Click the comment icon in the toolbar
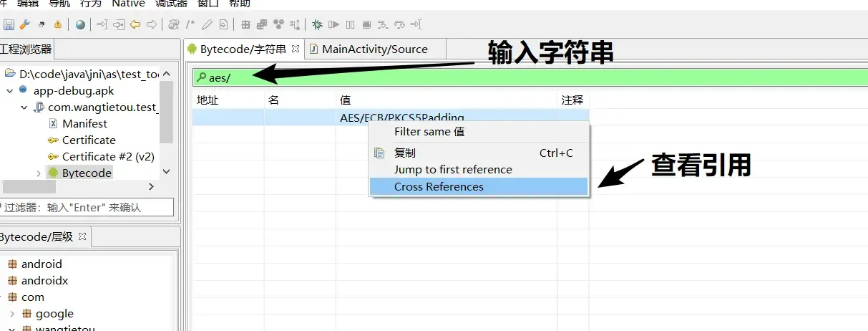The image size is (868, 331). point(191,24)
